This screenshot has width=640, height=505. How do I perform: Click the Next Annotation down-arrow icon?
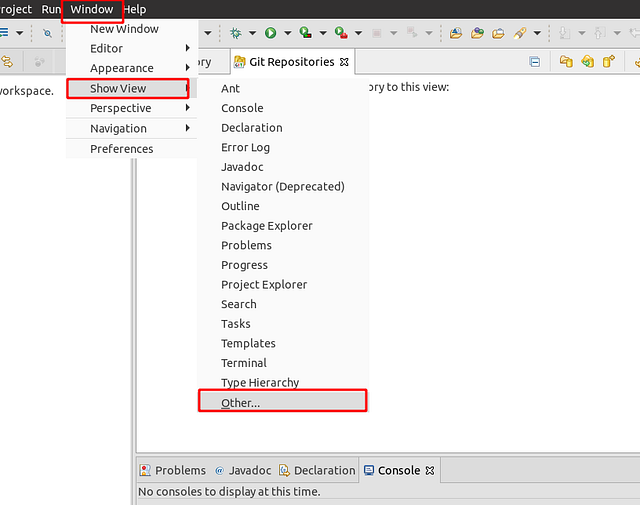point(564,33)
